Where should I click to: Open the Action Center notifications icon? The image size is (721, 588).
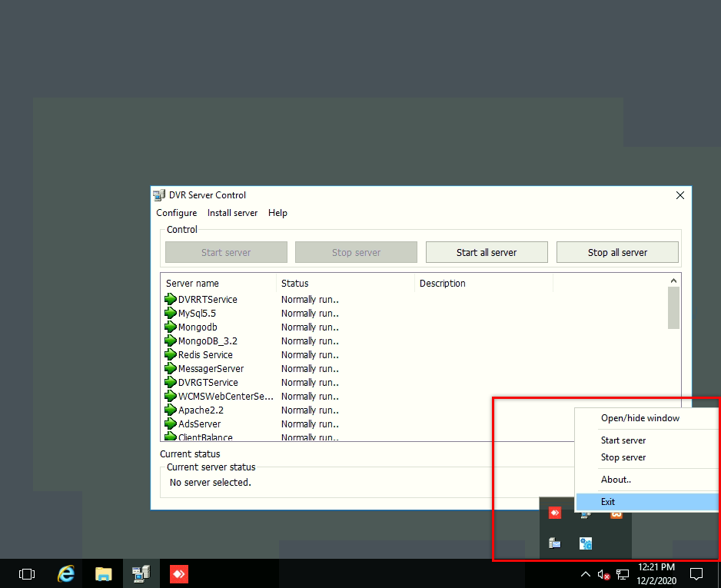(696, 573)
